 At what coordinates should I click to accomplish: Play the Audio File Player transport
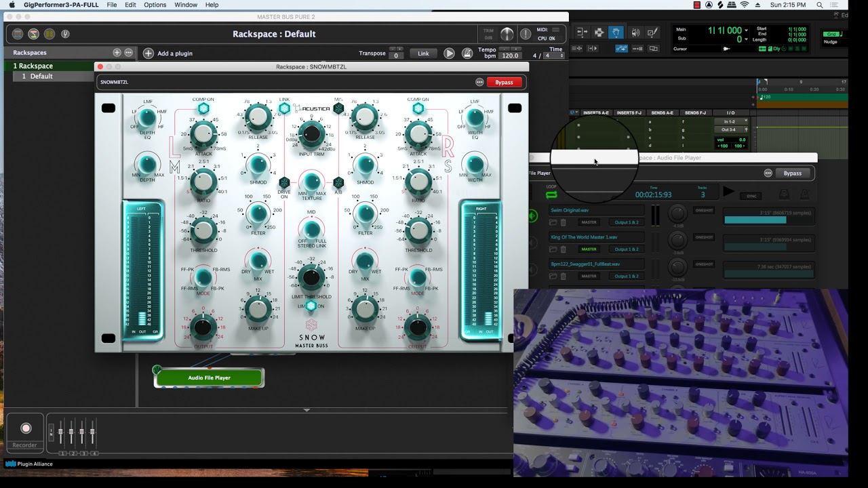point(728,192)
